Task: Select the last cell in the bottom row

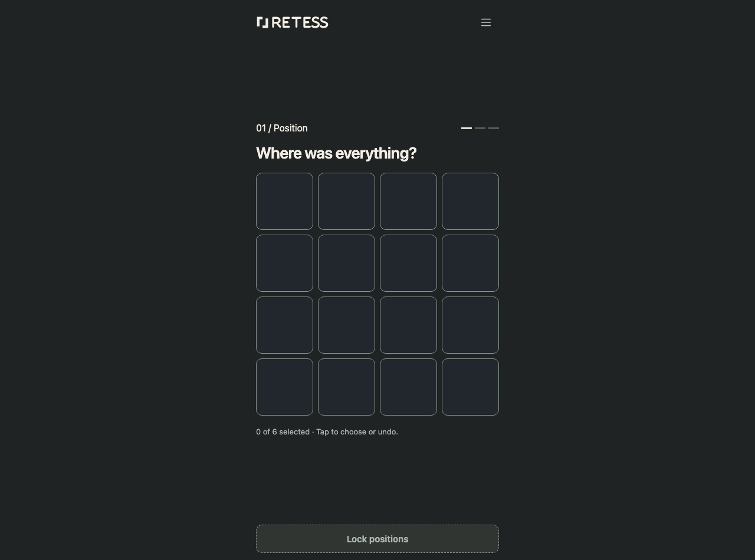Action: (x=470, y=387)
